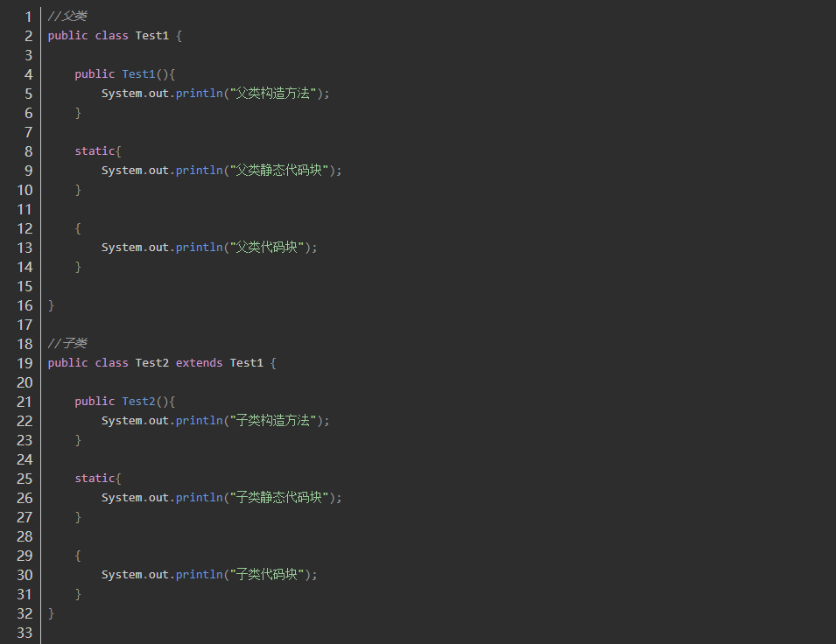
Task: Click the static keyword on line 8
Action: [x=95, y=151]
